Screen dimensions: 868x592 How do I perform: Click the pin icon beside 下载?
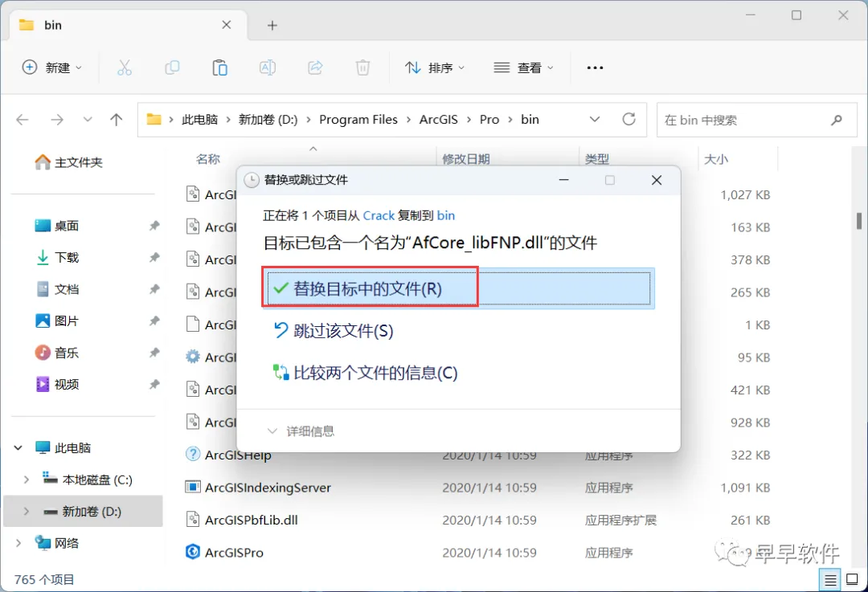tap(154, 257)
